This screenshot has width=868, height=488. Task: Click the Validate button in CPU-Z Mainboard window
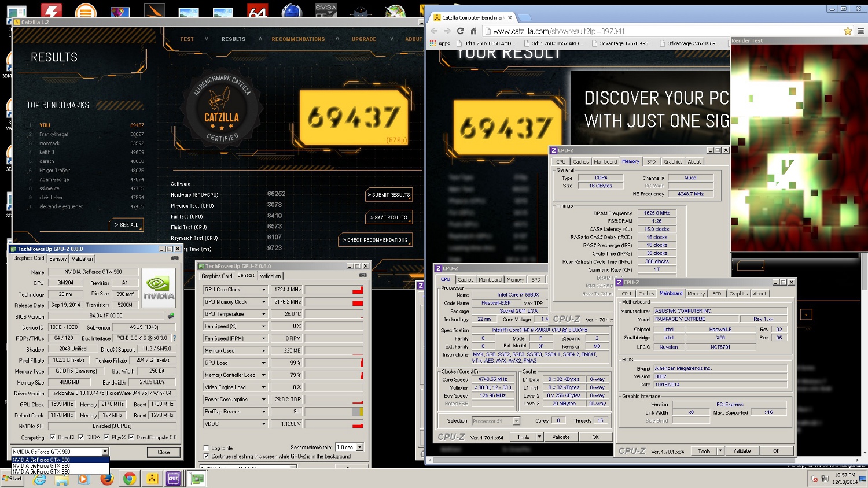[x=742, y=451]
